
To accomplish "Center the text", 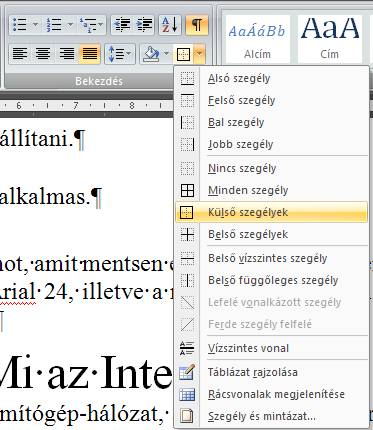I will click(x=43, y=54).
